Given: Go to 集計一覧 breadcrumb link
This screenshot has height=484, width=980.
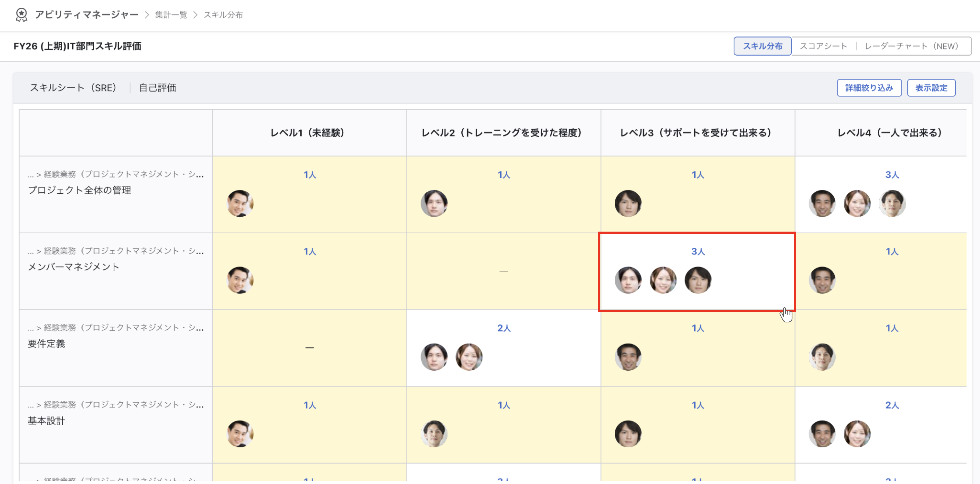Looking at the screenshot, I should [171, 15].
